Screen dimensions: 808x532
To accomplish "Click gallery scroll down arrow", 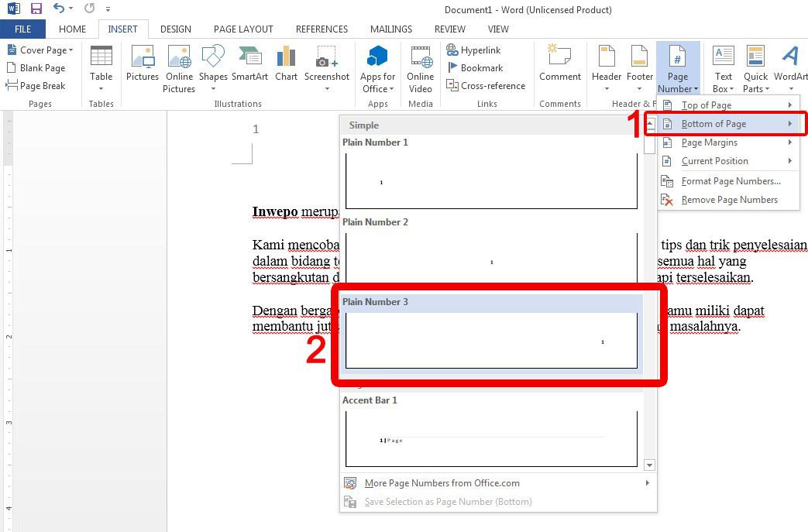I will (x=650, y=465).
